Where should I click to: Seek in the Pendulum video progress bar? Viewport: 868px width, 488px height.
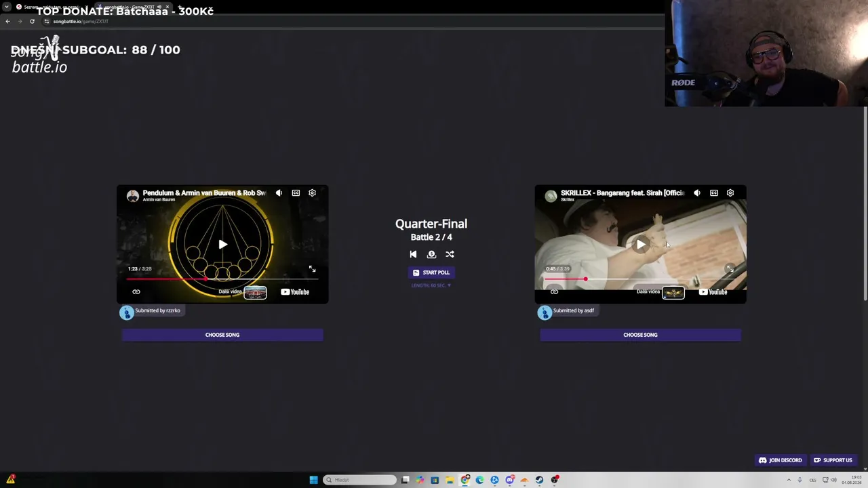222,279
